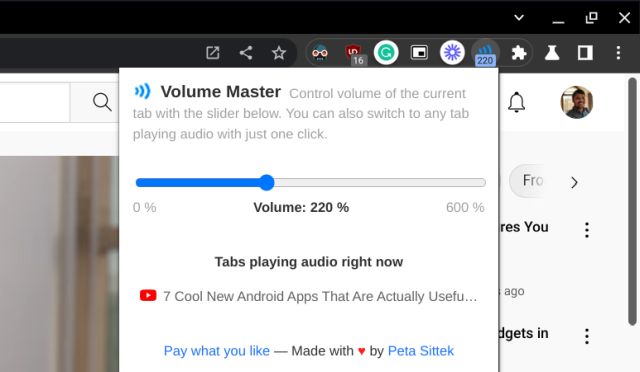Open Chrome three-dot menu
Image resolution: width=640 pixels, height=372 pixels.
(618, 53)
